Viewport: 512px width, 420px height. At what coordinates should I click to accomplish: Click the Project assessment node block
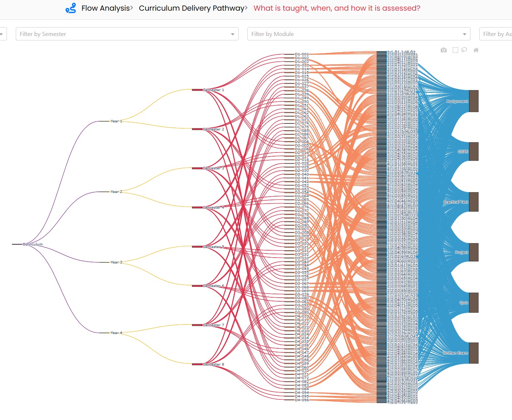[474, 252]
